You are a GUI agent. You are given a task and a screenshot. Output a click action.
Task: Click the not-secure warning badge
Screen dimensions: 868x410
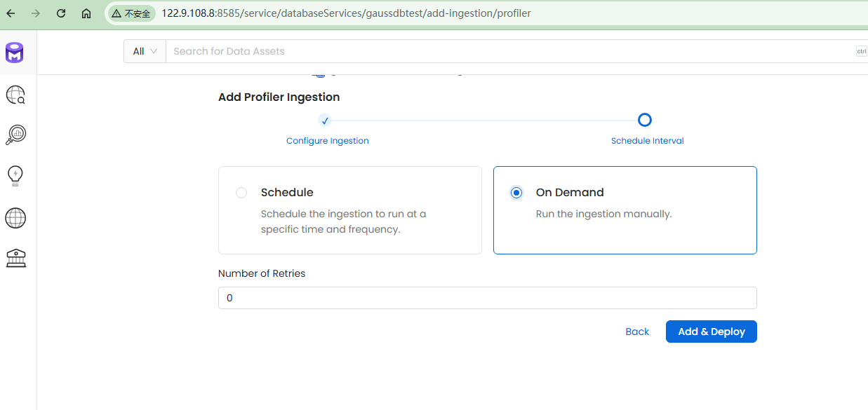pyautogui.click(x=131, y=13)
